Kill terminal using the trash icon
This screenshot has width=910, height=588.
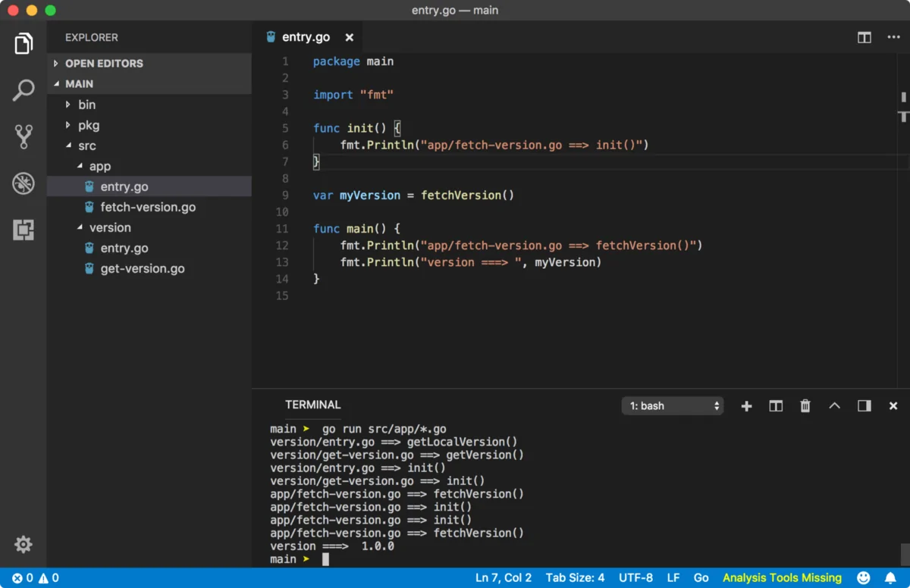tap(805, 406)
